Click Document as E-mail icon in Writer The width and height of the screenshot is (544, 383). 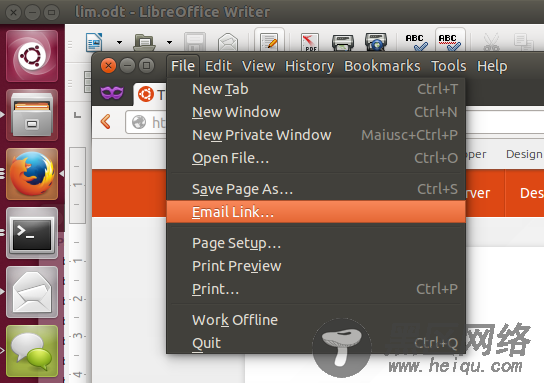pos(228,42)
